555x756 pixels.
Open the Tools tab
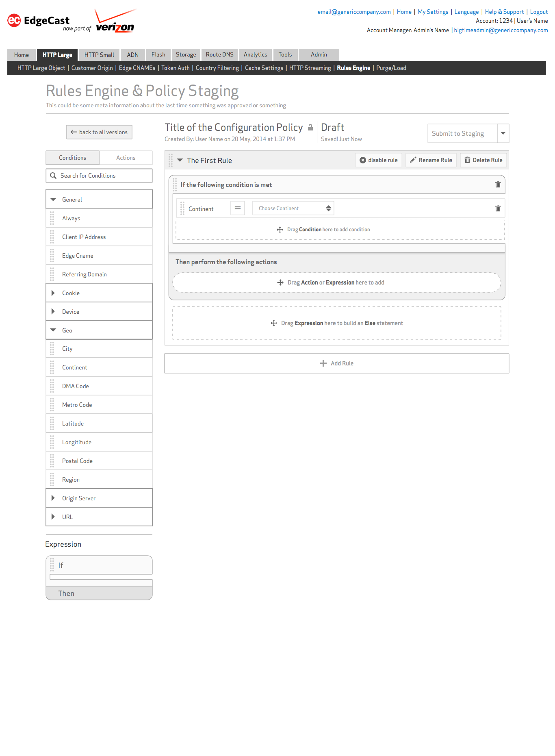pos(285,55)
